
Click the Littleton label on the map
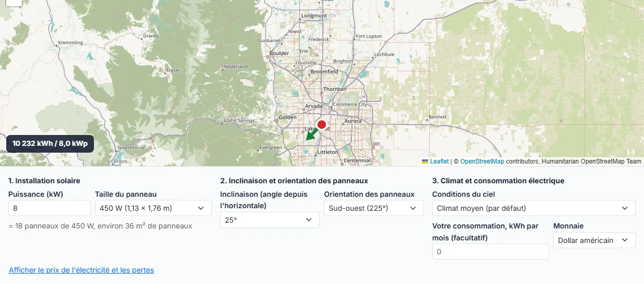pyautogui.click(x=327, y=152)
